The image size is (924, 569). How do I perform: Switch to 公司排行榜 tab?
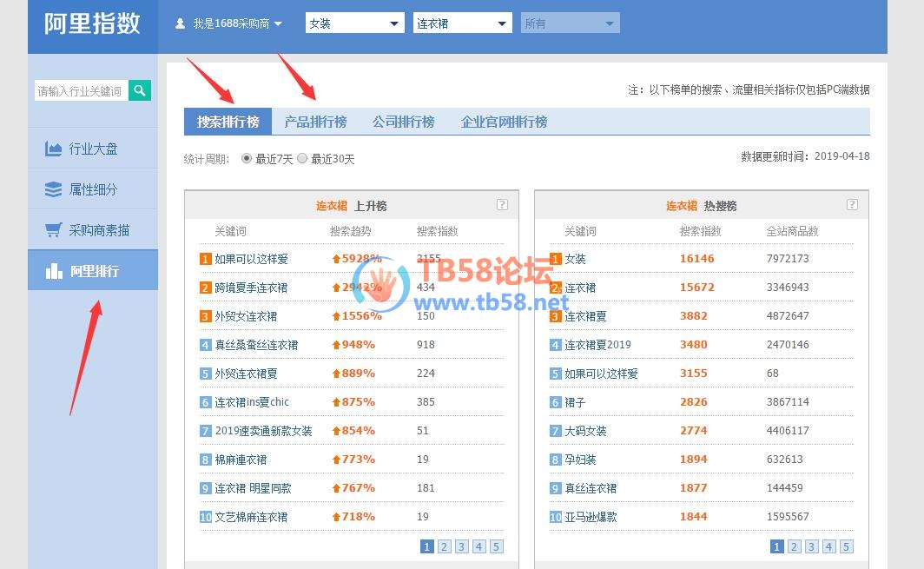click(x=403, y=122)
